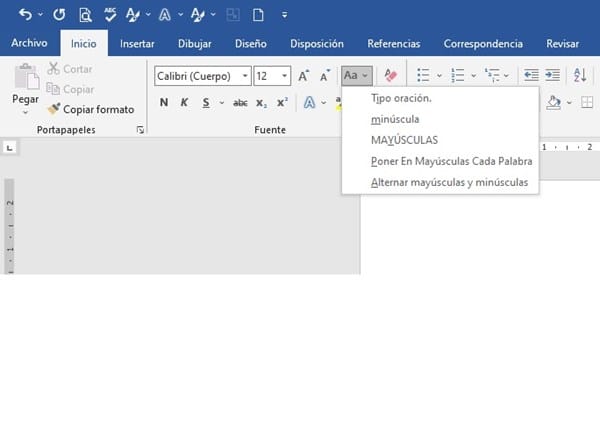Click the Subscript x₂ button
Screen dimensions: 600x427
click(261, 103)
